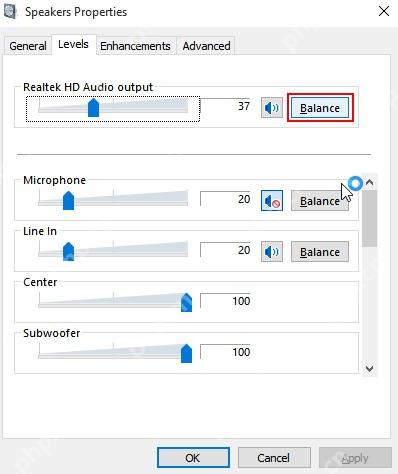
Task: Open Balance for Microphone
Action: [320, 201]
